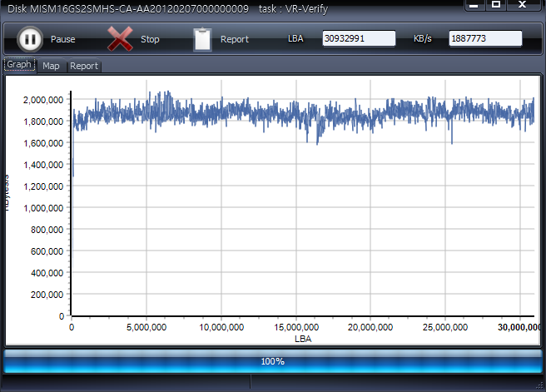The height and width of the screenshot is (392, 546).
Task: Click the 1,000,000 y-axis tick label
Action: point(40,208)
